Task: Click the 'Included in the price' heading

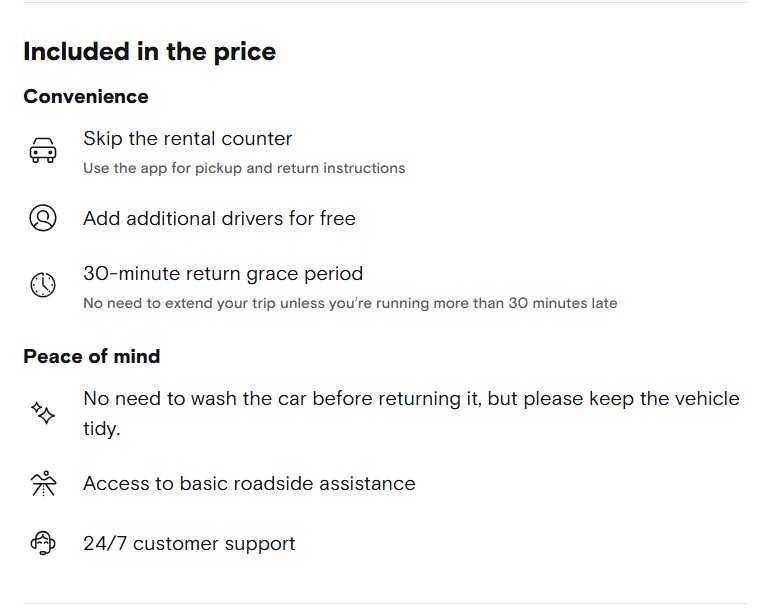Action: tap(149, 52)
